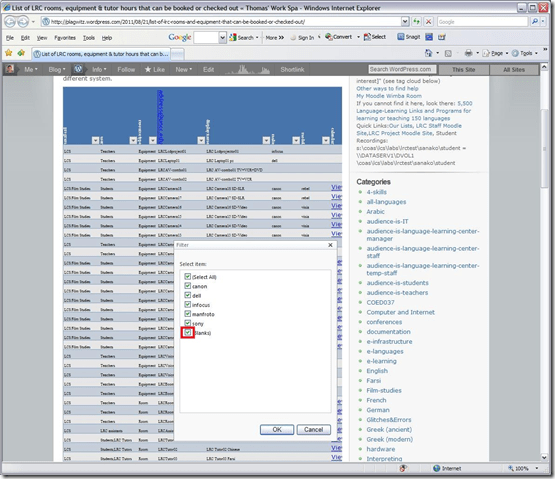The height and width of the screenshot is (479, 555).
Task: Open first column filter dropdown in table header
Action: [x=95, y=141]
